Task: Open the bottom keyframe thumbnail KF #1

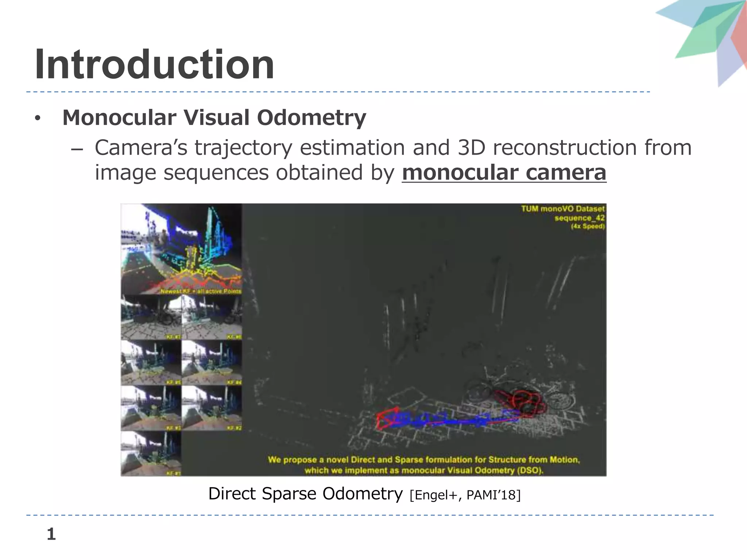Action: click(x=151, y=454)
